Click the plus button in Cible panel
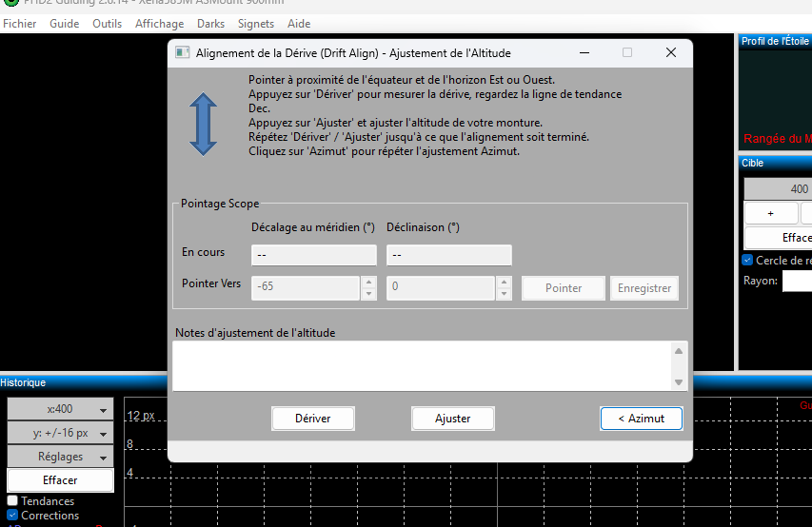Image resolution: width=812 pixels, height=527 pixels. point(770,213)
